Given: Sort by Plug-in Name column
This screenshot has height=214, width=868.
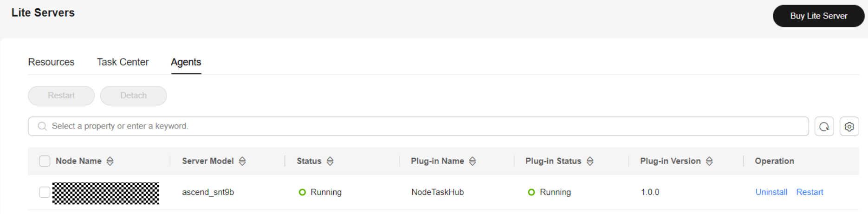Looking at the screenshot, I should coord(473,161).
